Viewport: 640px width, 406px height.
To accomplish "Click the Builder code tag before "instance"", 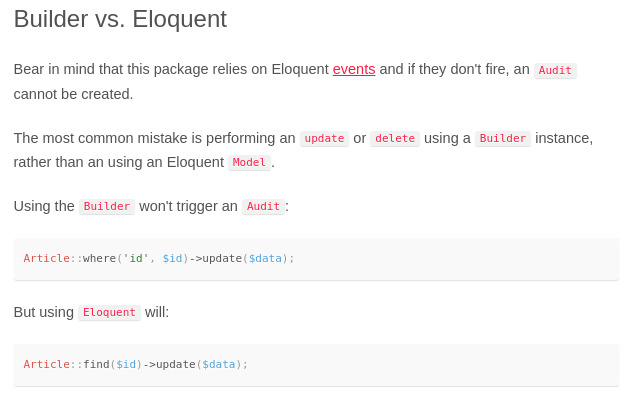I will click(503, 139).
